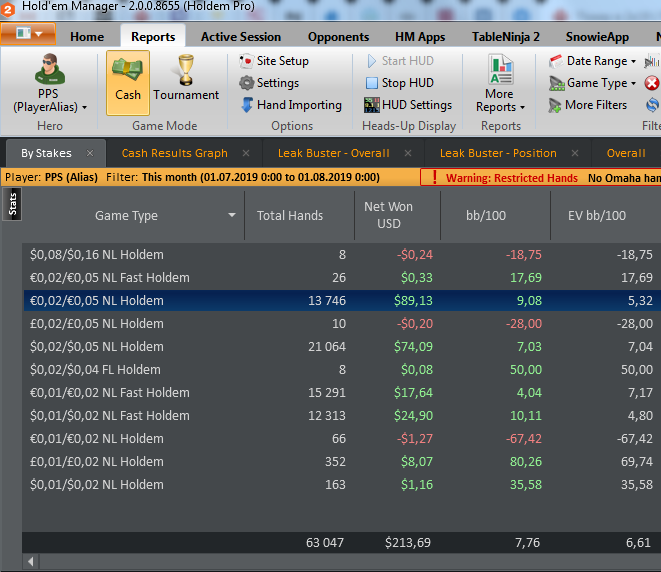
Task: Expand PlayerAlias dropdown arrow
Action: tap(84, 107)
